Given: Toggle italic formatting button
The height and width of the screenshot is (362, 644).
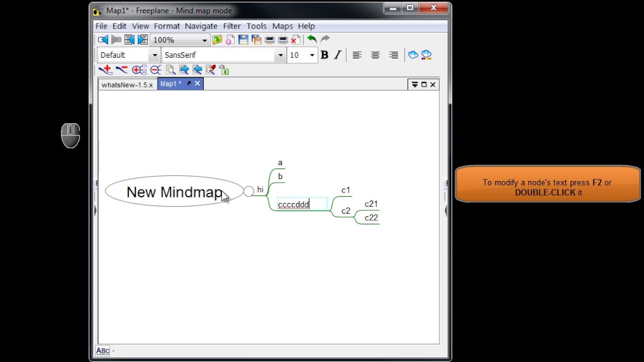Looking at the screenshot, I should (x=338, y=55).
